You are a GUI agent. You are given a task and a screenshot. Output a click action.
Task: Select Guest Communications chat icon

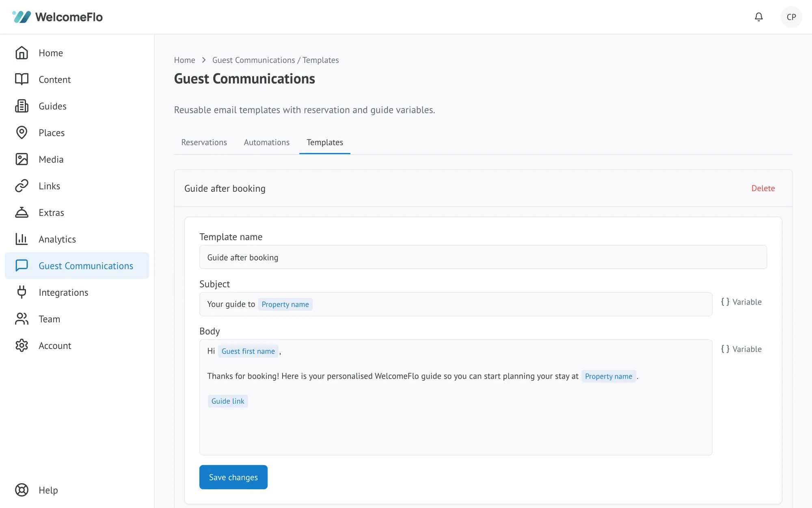tap(22, 265)
